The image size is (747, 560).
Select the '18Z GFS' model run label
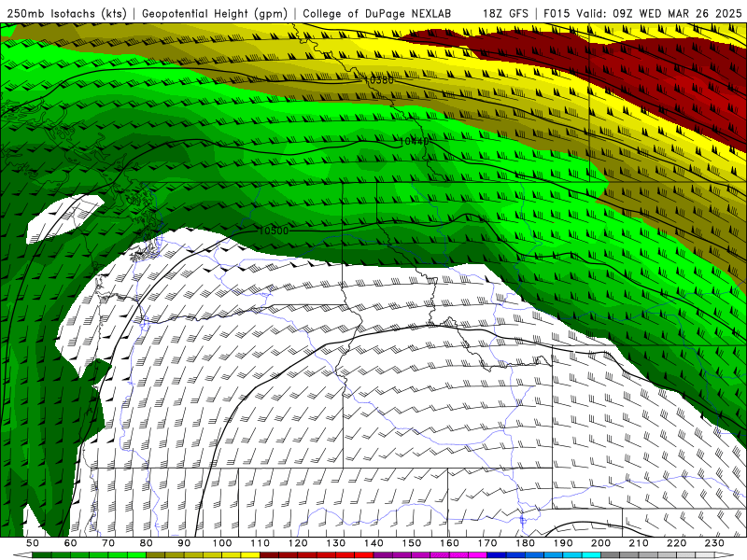click(x=505, y=14)
